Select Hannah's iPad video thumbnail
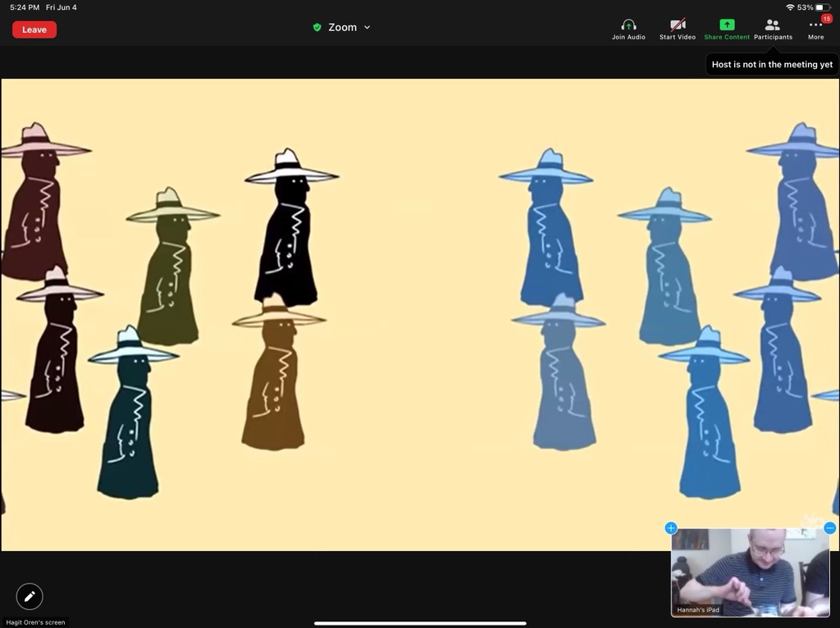This screenshot has width=840, height=628. pos(750,572)
